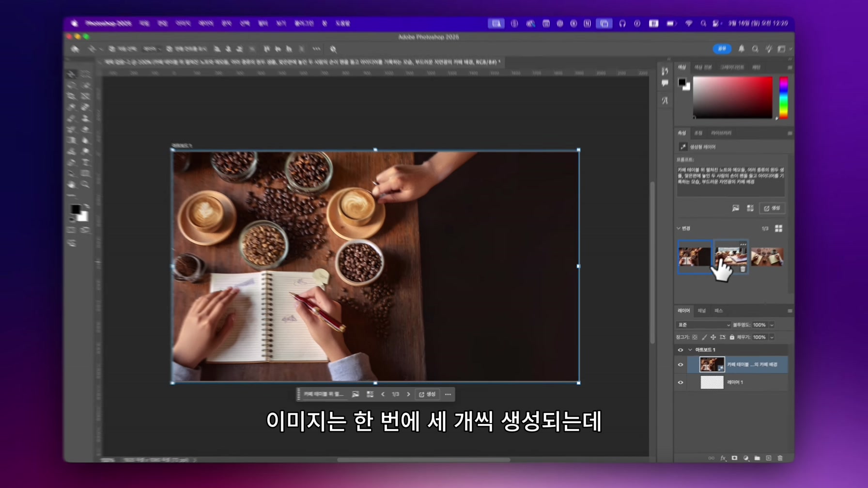Click the align left edges icon
The height and width of the screenshot is (488, 868).
click(217, 49)
